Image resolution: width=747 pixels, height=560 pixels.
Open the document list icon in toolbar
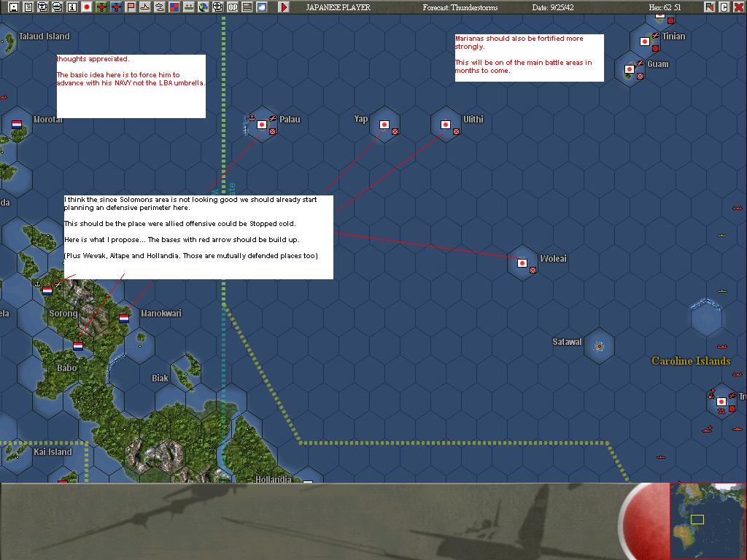(28, 7)
